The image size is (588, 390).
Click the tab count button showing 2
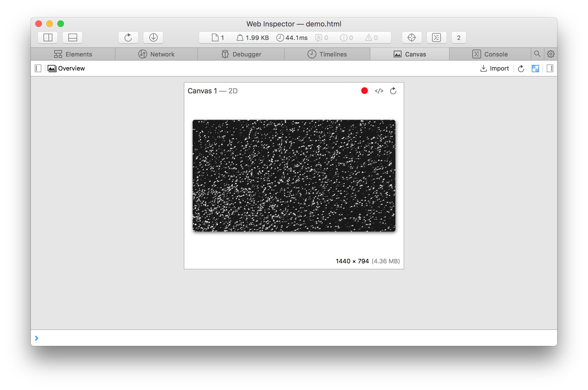[459, 37]
